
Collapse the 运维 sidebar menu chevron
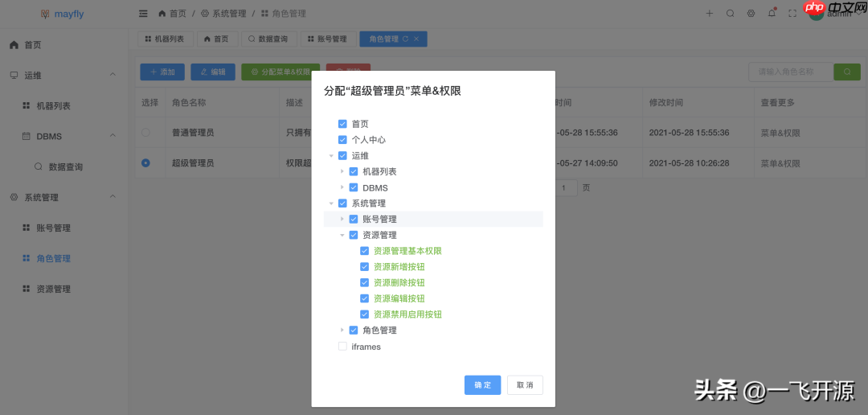[x=113, y=75]
